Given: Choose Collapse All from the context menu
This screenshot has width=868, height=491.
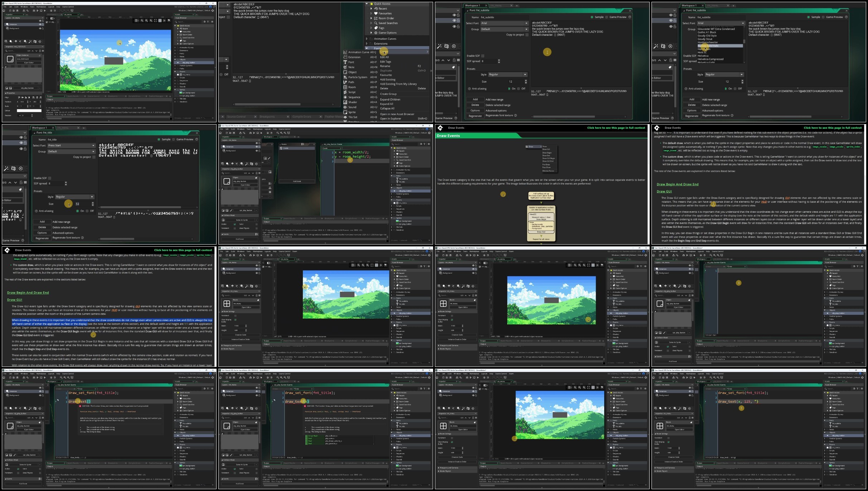Looking at the screenshot, I should [x=387, y=108].
